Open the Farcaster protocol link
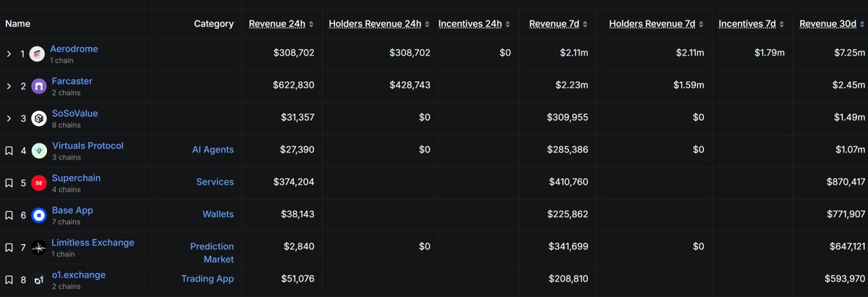868x297 pixels. point(72,81)
